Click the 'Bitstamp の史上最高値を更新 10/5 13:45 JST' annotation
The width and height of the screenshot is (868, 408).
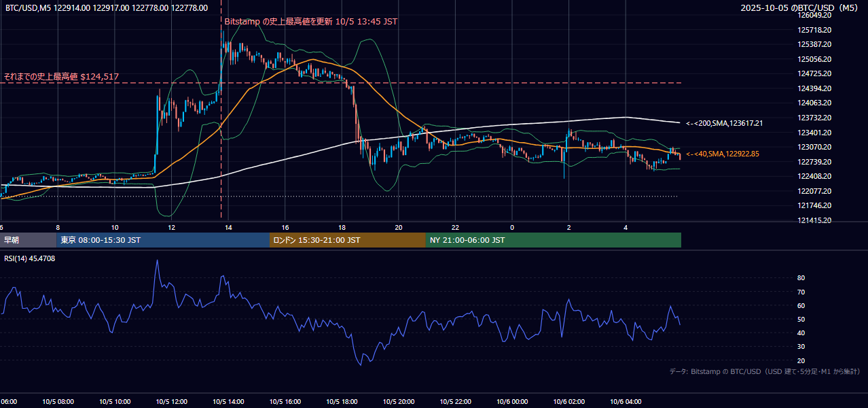[x=310, y=21]
